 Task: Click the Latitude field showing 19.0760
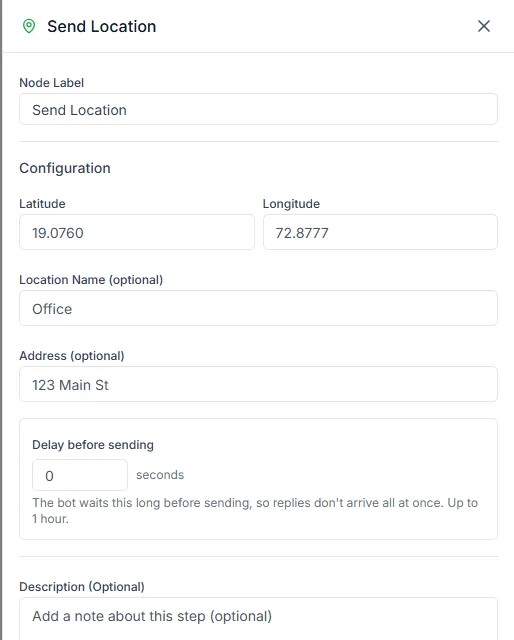(x=137, y=232)
